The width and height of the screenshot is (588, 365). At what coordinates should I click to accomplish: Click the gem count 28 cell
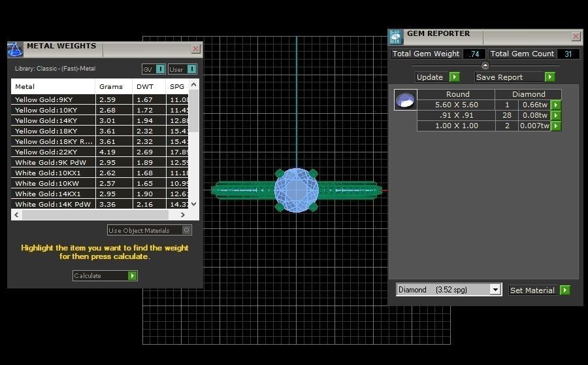(507, 115)
